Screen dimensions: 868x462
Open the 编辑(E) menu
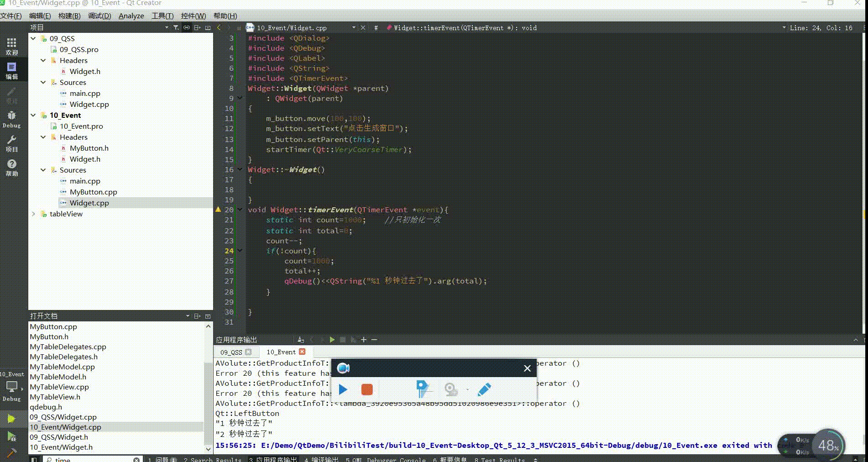40,16
